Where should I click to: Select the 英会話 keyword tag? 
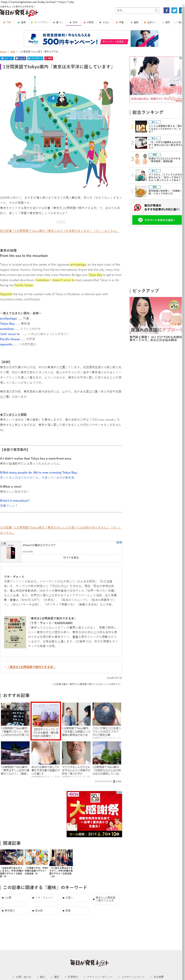[45, 910]
